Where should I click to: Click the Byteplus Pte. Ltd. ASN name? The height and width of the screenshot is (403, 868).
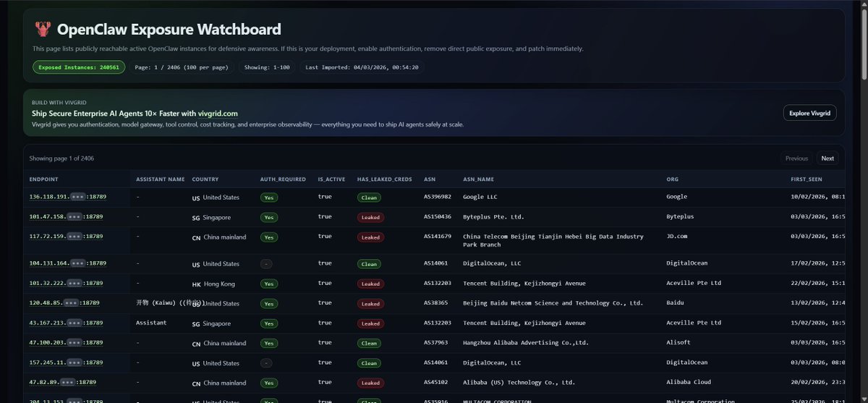pyautogui.click(x=494, y=216)
